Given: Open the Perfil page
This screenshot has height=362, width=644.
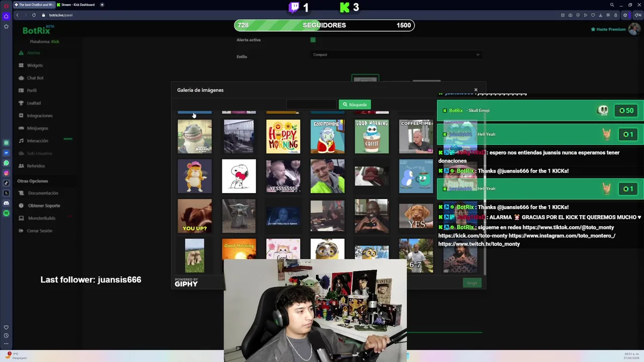Looking at the screenshot, I should pos(31,90).
